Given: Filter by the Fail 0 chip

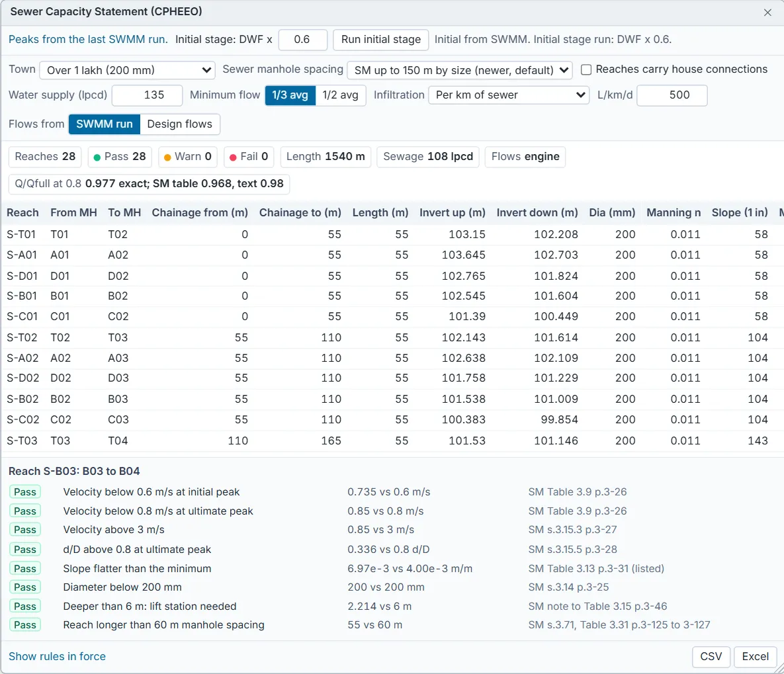Looking at the screenshot, I should click(x=249, y=157).
